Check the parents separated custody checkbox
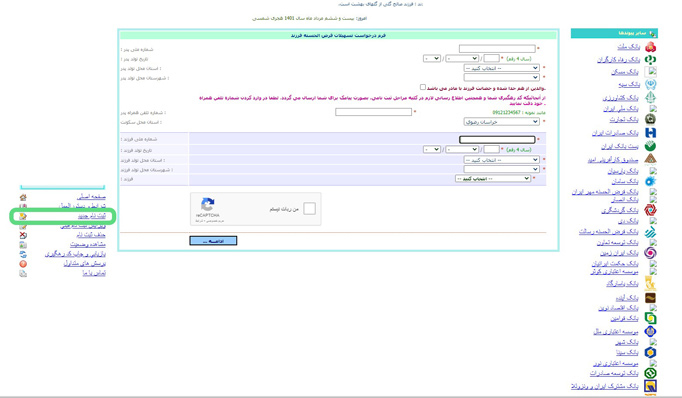Screen dimensions: 682x398 coord(423,87)
